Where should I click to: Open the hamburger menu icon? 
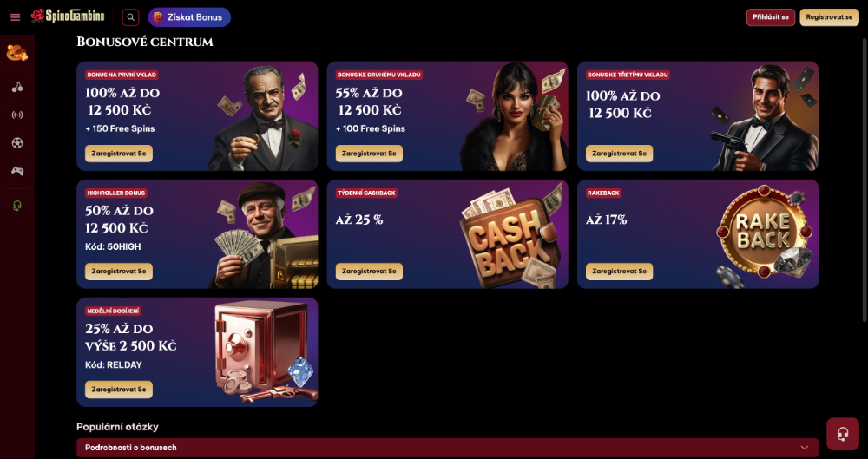pos(15,17)
